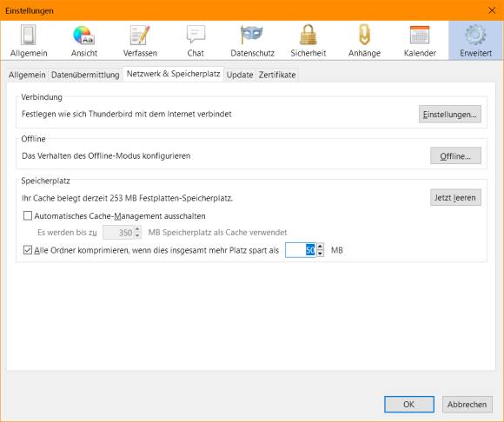The width and height of the screenshot is (504, 422).
Task: Click into the 50 MB input field
Action: point(301,250)
